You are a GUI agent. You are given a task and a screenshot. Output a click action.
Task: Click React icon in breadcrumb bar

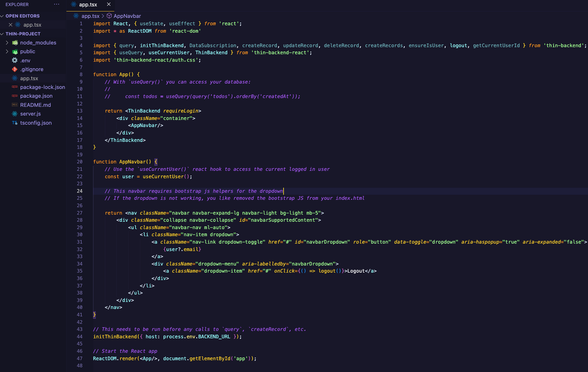[76, 16]
